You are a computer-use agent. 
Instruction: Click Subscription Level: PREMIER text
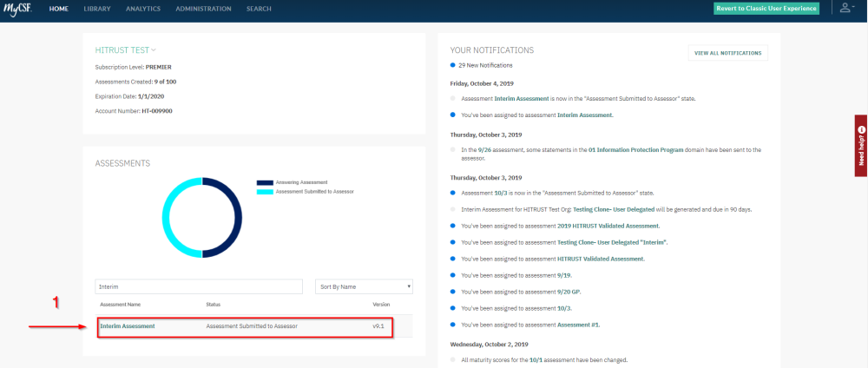pyautogui.click(x=134, y=67)
